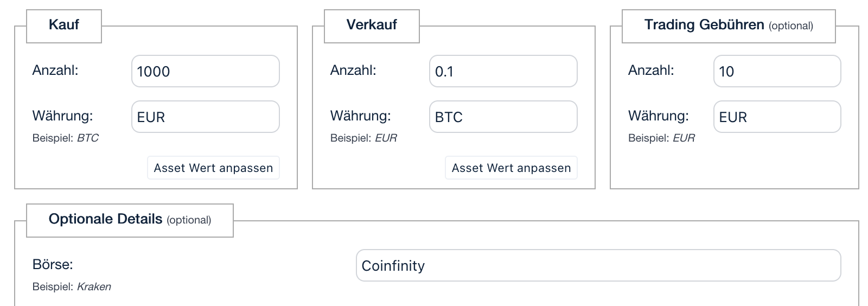Focus the Kauf Währung field containing EUR

click(x=205, y=117)
